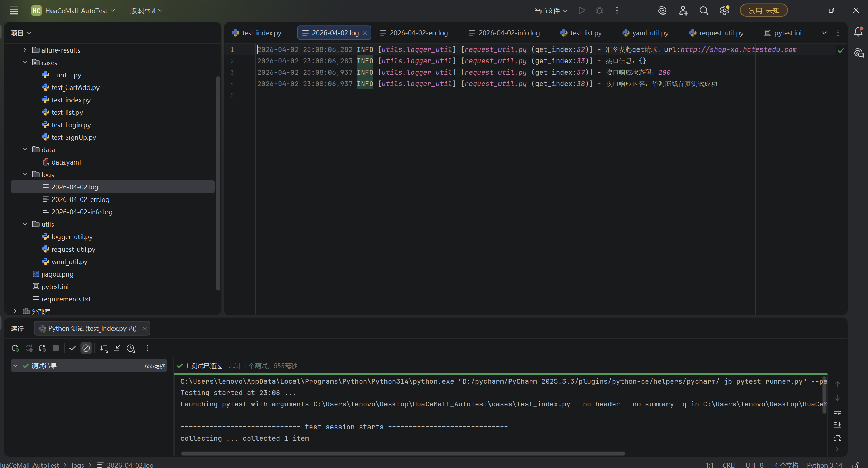
Task: Click the run console horizontal scrollbar
Action: (403, 453)
